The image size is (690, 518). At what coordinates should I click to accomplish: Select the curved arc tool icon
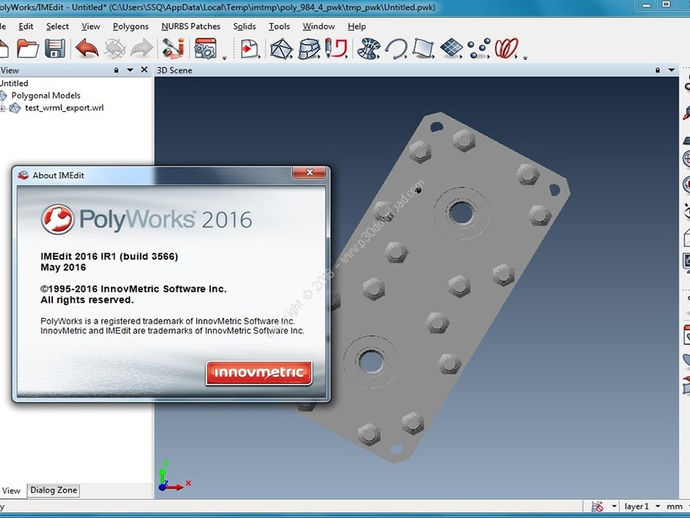396,48
